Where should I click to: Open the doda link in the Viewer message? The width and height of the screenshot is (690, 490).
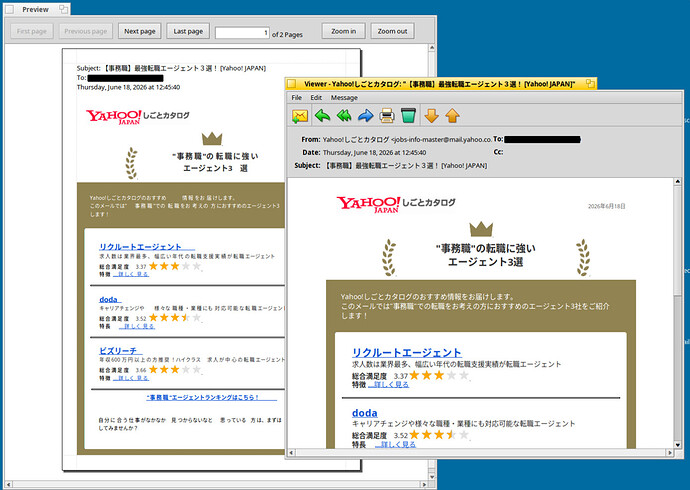tap(364, 413)
